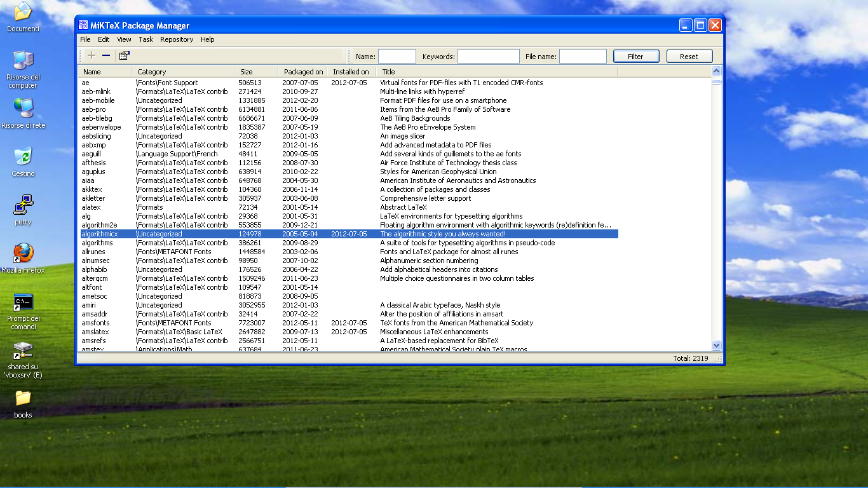Sort by the Installed on column header
The height and width of the screenshot is (488, 868).
pos(351,72)
